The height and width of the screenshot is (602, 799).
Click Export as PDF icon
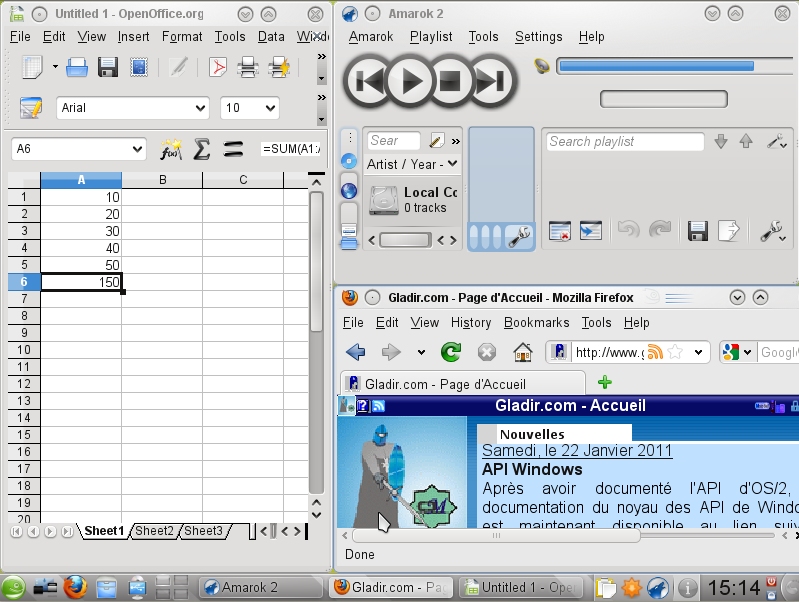(218, 67)
